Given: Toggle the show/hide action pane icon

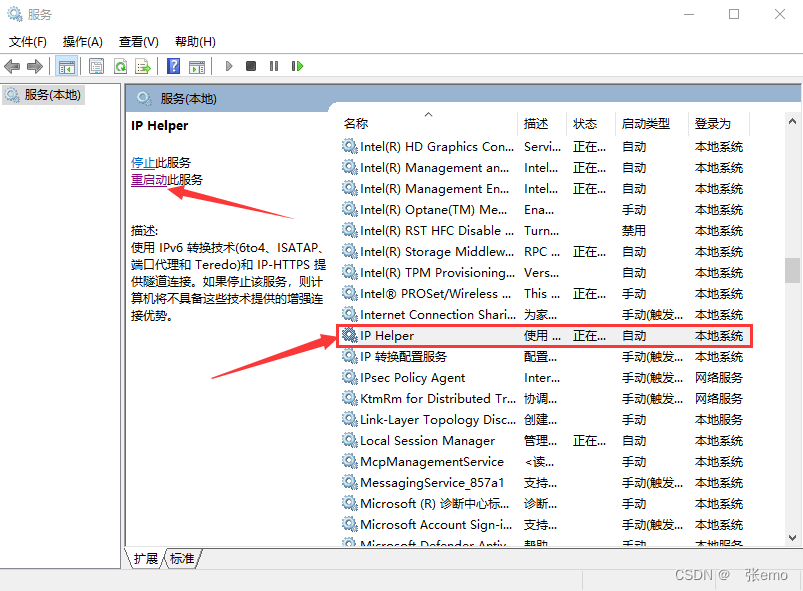Looking at the screenshot, I should pyautogui.click(x=197, y=66).
